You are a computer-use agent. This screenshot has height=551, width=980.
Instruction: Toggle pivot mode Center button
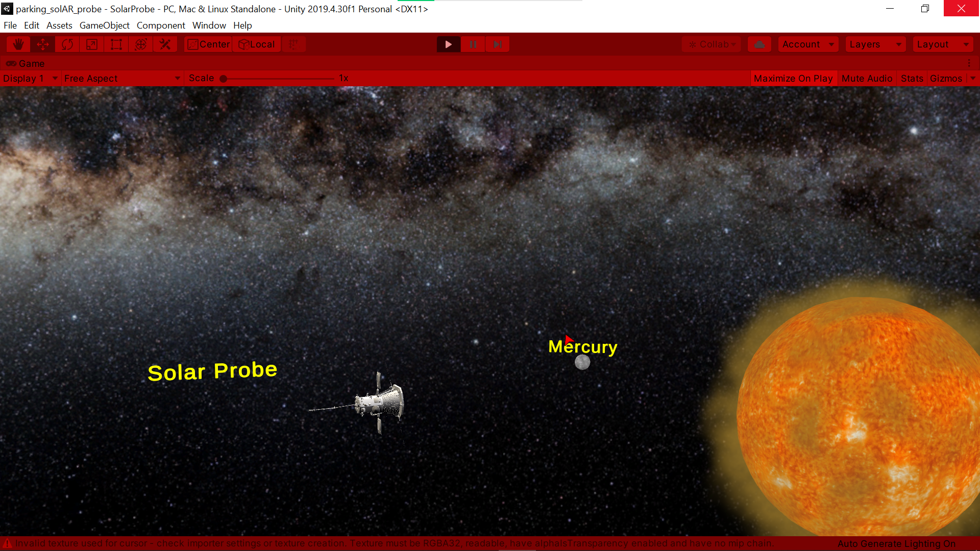coord(208,44)
